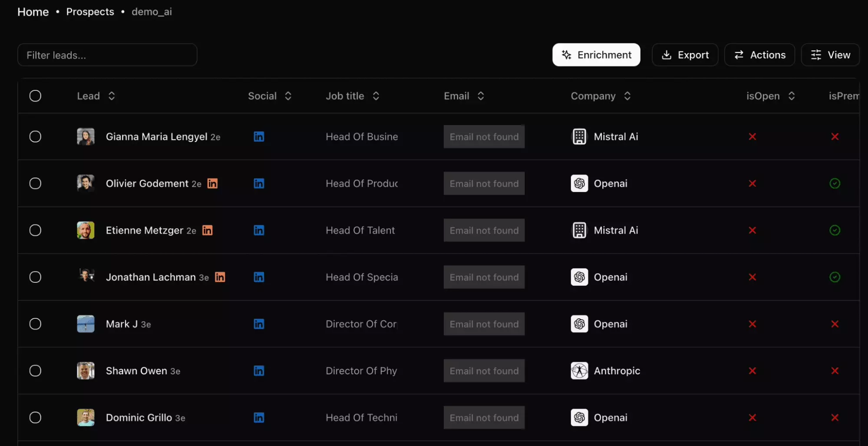Click the Actions button
Image resolution: width=868 pixels, height=446 pixels.
point(759,55)
